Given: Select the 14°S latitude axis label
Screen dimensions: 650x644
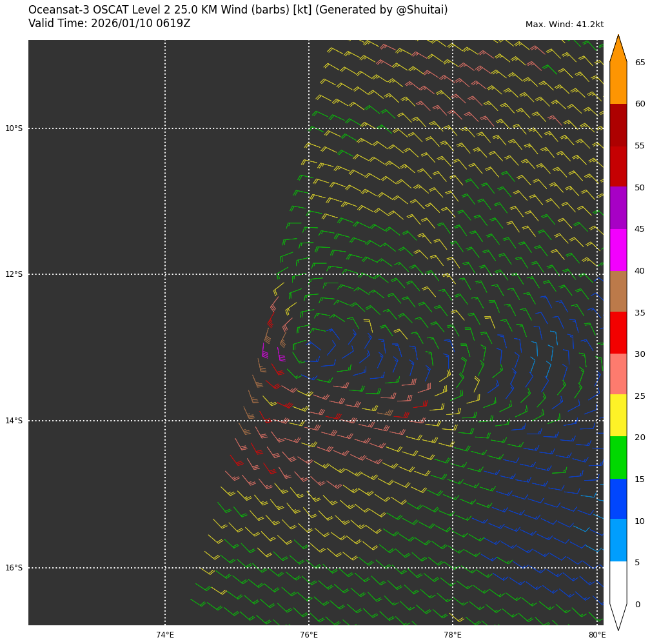Looking at the screenshot, I should click(x=14, y=421).
